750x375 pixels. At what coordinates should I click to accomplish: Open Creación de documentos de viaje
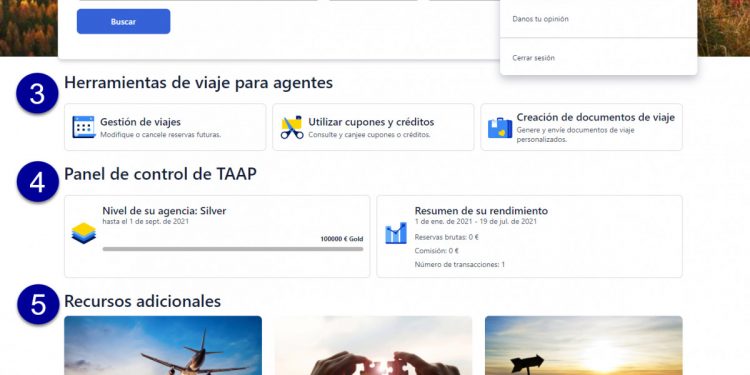(596, 117)
